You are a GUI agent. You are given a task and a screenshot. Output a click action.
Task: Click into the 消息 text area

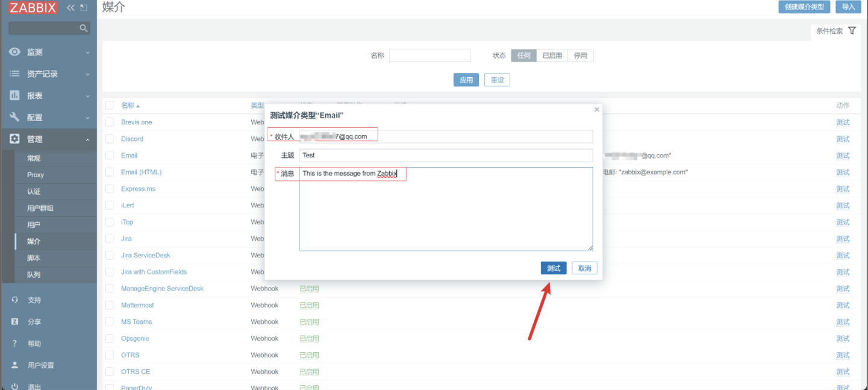[446, 209]
